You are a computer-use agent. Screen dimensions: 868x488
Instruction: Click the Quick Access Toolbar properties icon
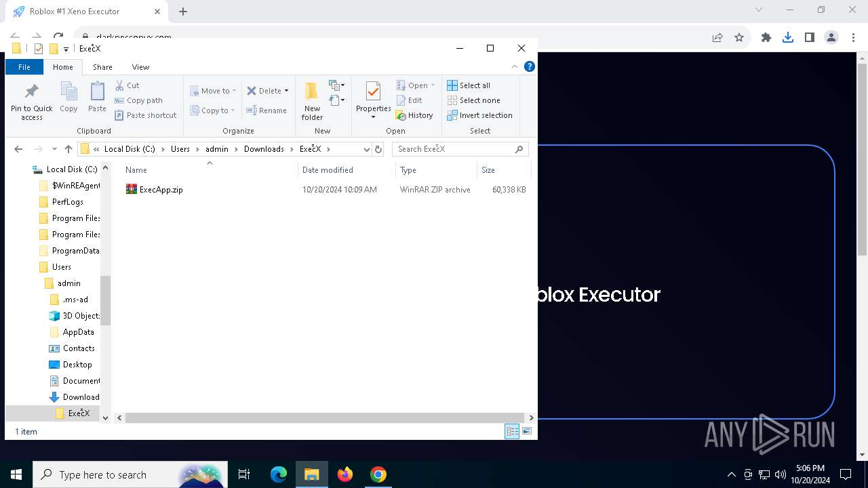(39, 49)
